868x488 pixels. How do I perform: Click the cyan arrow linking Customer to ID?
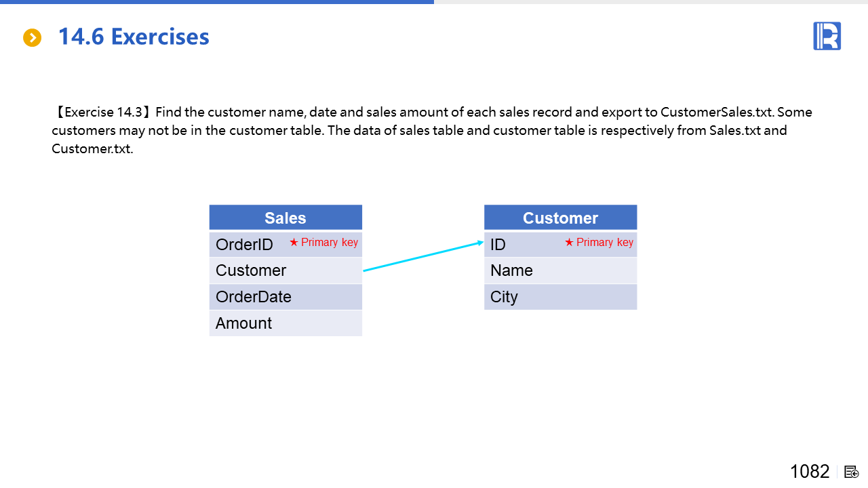[423, 256]
